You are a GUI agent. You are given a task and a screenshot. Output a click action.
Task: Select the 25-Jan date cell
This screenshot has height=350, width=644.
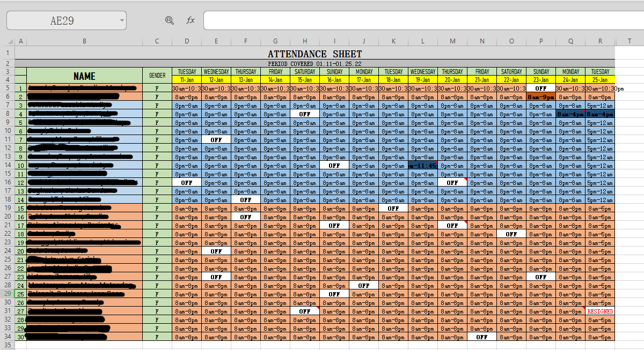point(600,79)
